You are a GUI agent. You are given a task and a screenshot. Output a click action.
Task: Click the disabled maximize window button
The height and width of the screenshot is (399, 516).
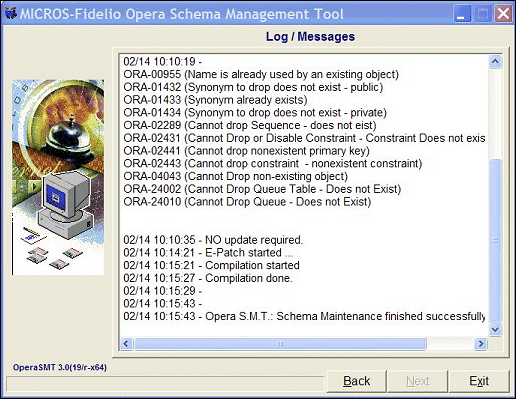(x=483, y=14)
